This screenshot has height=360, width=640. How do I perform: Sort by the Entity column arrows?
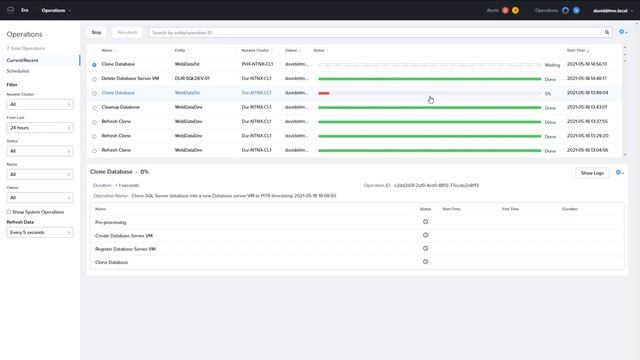[x=188, y=51]
